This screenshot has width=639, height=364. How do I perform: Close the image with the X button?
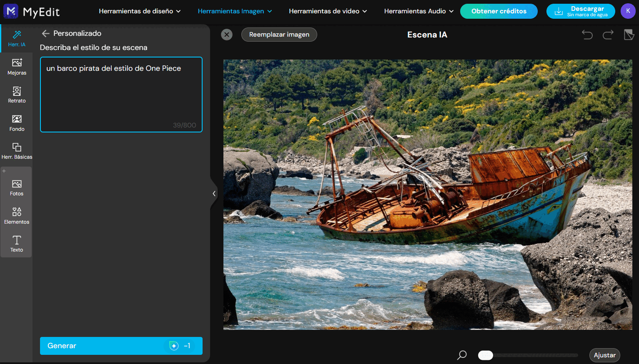227,35
